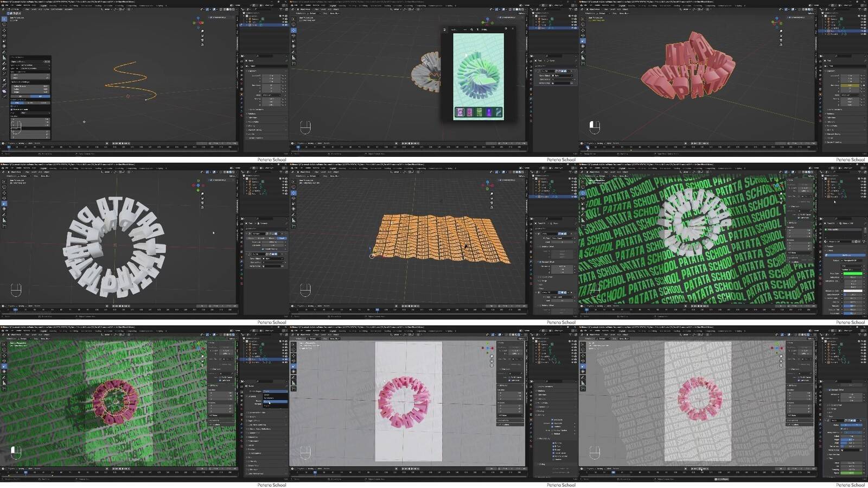Open the Playback menu in spiral-curve timeline
The width and height of the screenshot is (868, 488).
(x=12, y=143)
